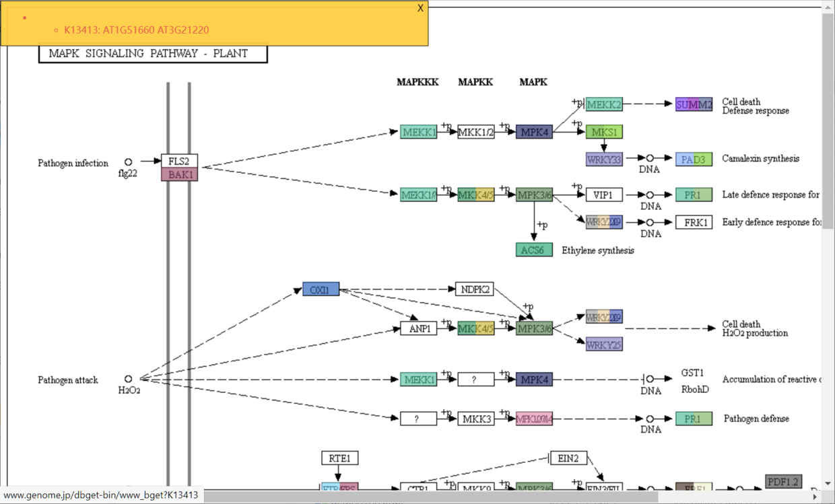The width and height of the screenshot is (835, 504).
Task: Open the NDPK2 gene box
Action: point(475,289)
